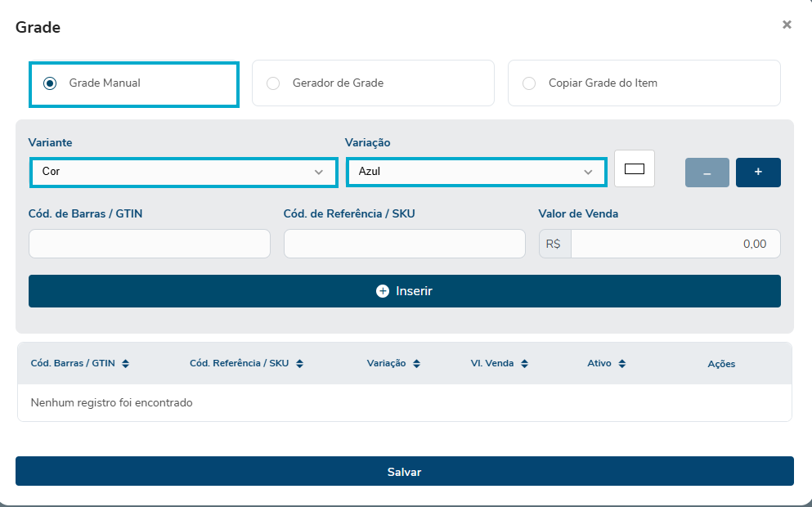The image size is (812, 507).
Task: Sort table by Vl. Venda column
Action: (500, 364)
